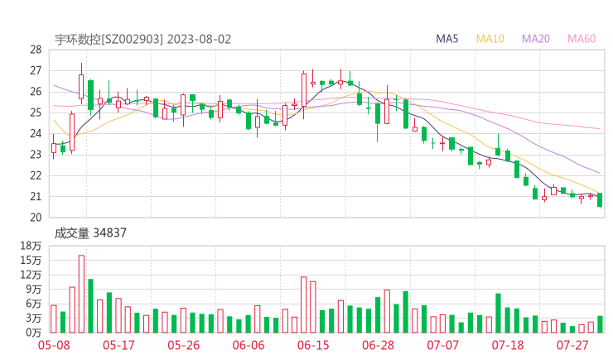613x364 pixels.
Task: Click the 0万 volume axis label
Action: point(34,333)
